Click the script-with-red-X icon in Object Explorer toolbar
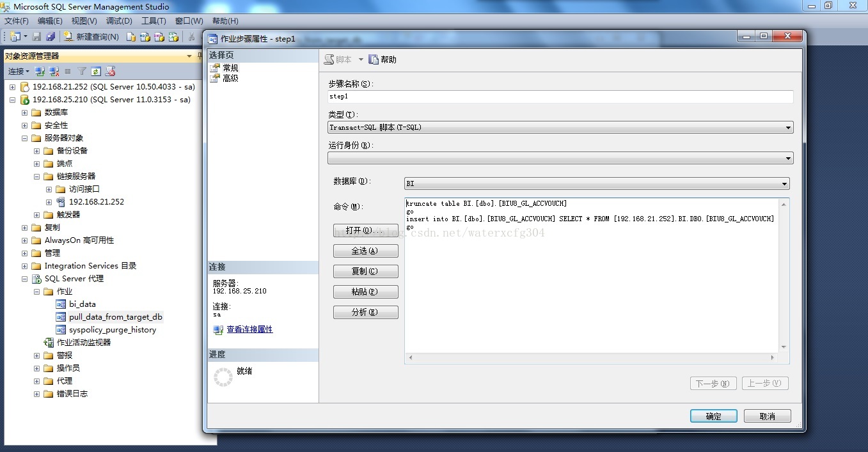 point(110,71)
